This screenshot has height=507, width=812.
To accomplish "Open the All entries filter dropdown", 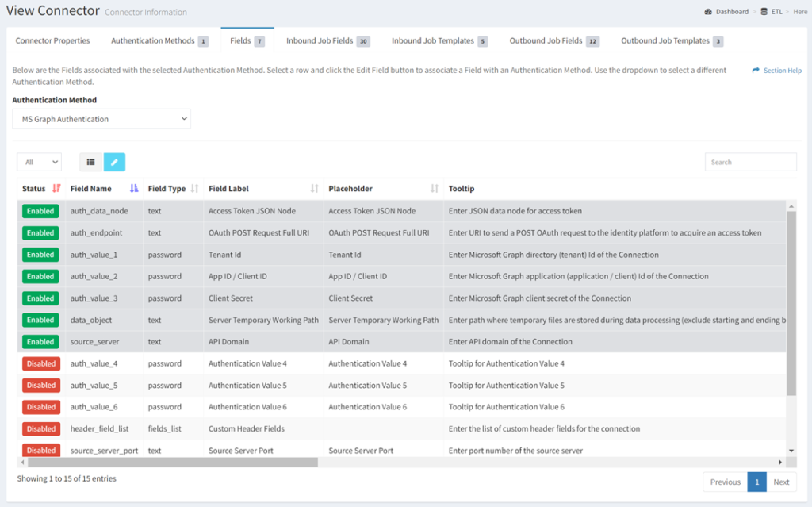I will [x=38, y=161].
